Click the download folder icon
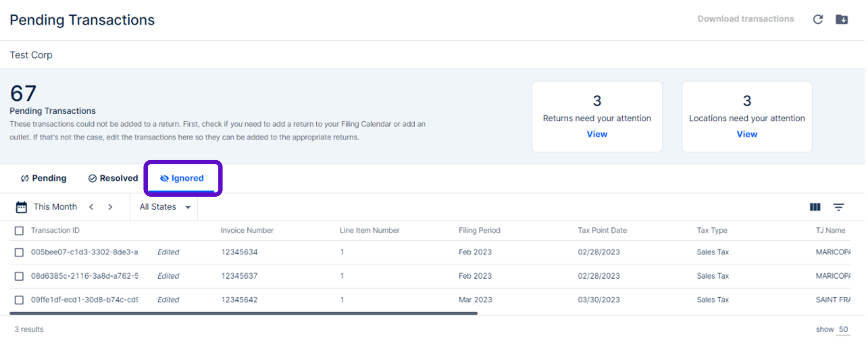 (x=841, y=19)
